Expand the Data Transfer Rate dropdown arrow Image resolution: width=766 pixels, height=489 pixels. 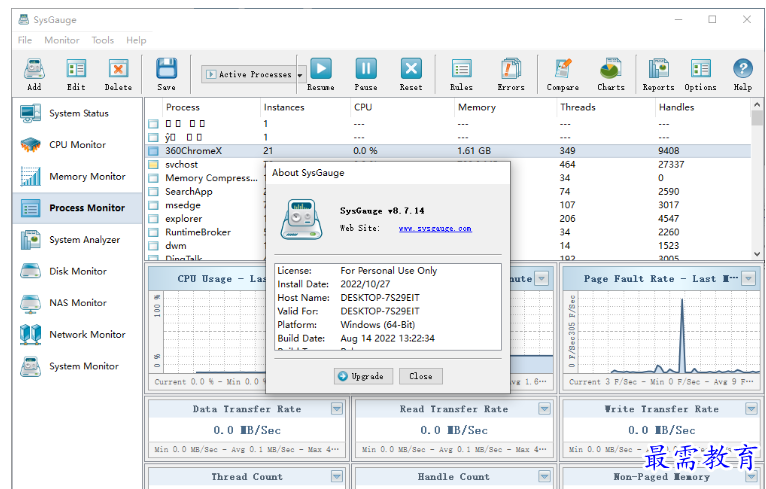pyautogui.click(x=337, y=408)
